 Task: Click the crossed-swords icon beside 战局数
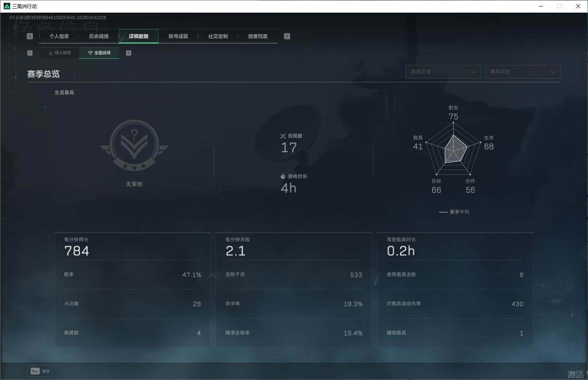[x=283, y=136]
